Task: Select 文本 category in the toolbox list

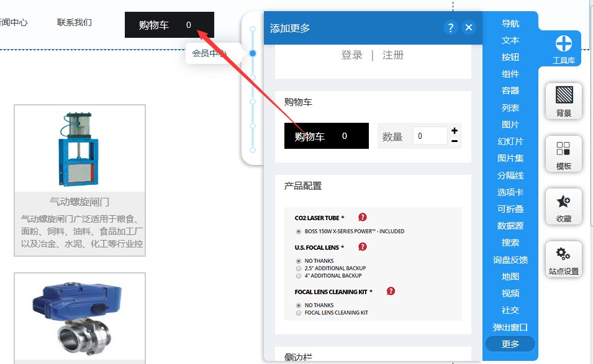Action: tap(510, 40)
